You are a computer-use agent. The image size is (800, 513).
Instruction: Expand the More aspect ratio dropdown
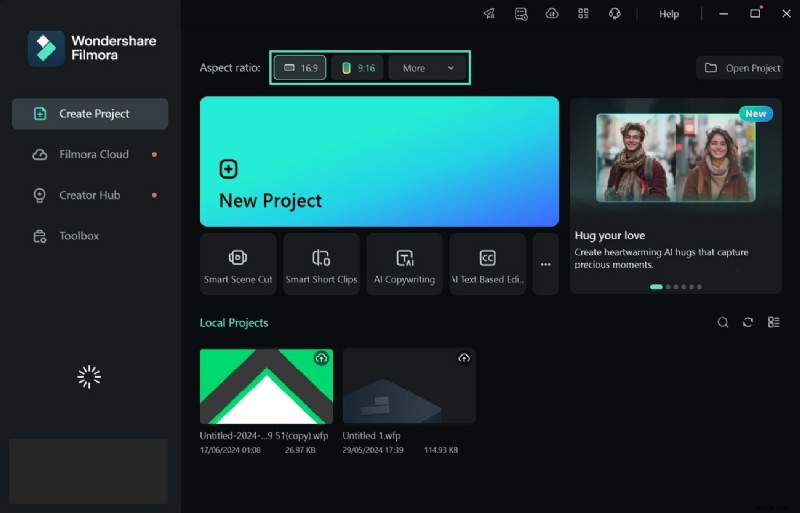(428, 68)
